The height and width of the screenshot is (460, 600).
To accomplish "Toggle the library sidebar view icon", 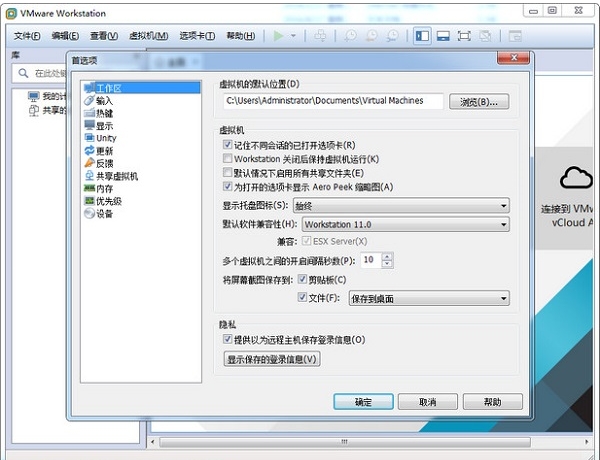I will [422, 36].
